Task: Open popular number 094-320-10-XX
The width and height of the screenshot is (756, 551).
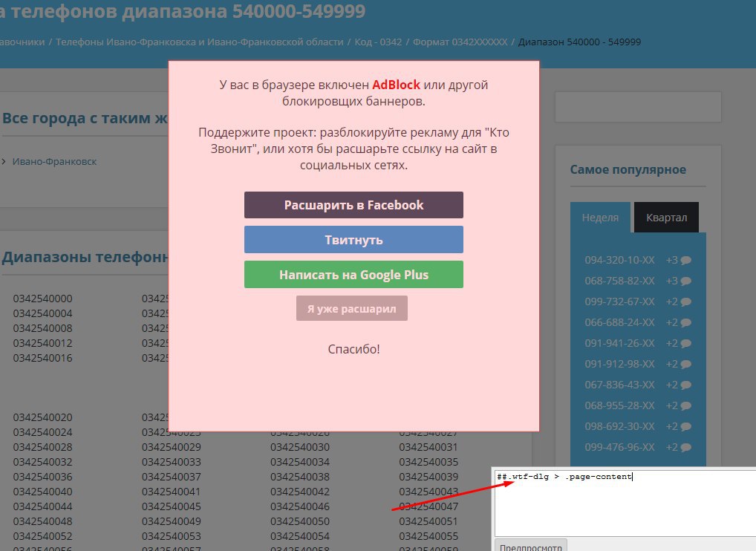Action: click(619, 261)
